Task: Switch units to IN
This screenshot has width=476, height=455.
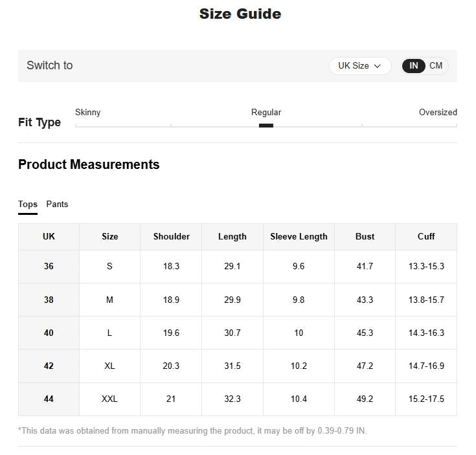Action: [x=413, y=66]
